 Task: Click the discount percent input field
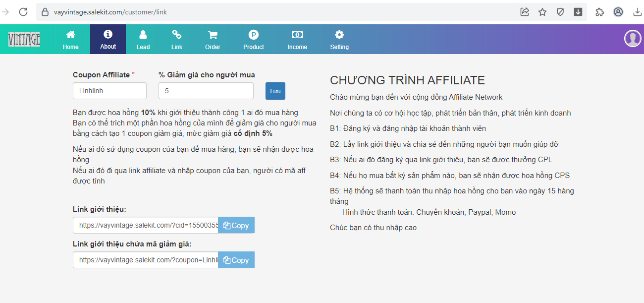tap(206, 91)
